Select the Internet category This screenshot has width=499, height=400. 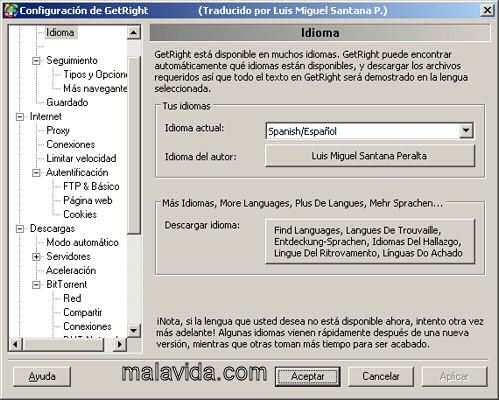46,117
